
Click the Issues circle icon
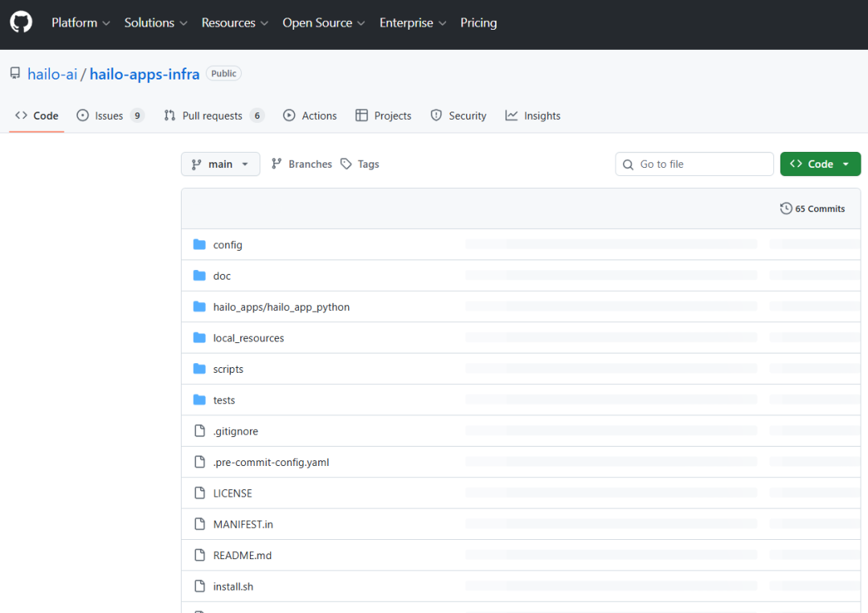click(83, 115)
